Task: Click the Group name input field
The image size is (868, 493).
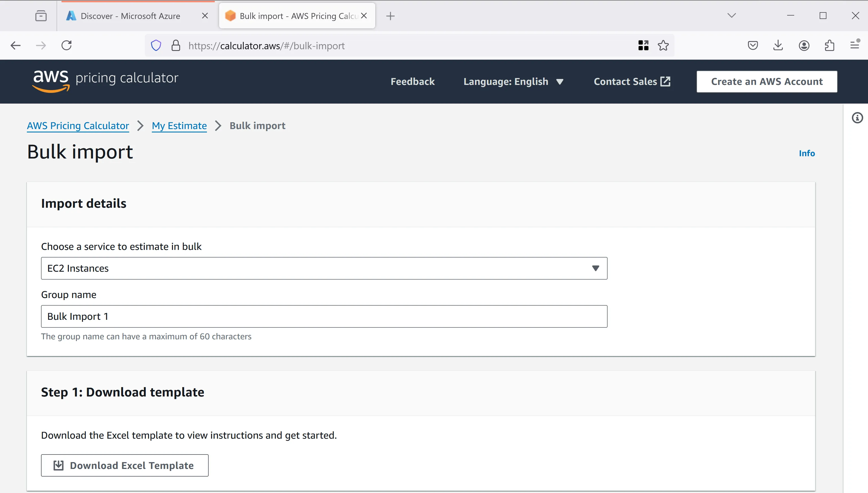Action: [324, 316]
